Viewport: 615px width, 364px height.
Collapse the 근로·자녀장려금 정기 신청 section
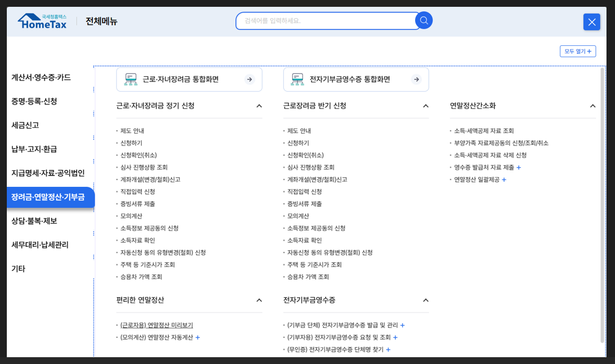(259, 105)
